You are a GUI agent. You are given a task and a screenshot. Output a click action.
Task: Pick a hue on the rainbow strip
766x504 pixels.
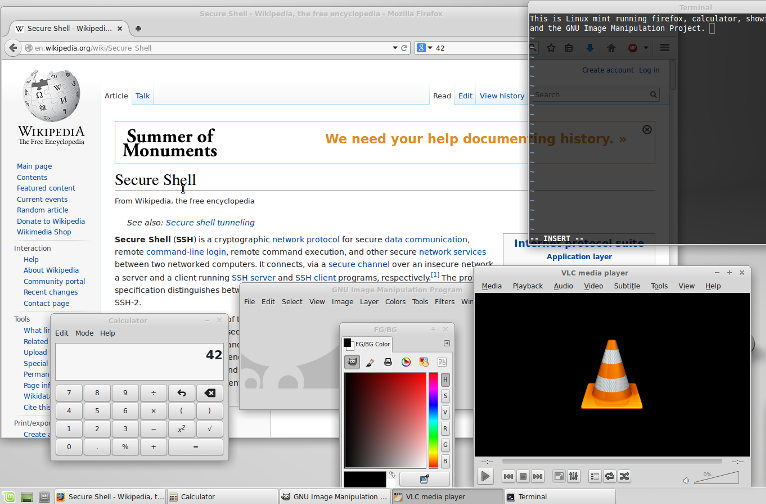click(x=433, y=420)
